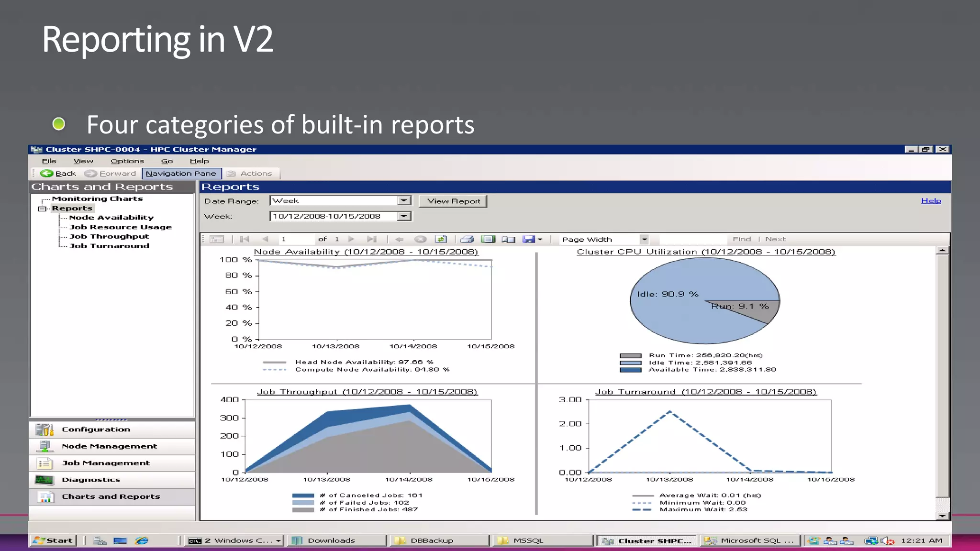Open the Go menu

(167, 161)
